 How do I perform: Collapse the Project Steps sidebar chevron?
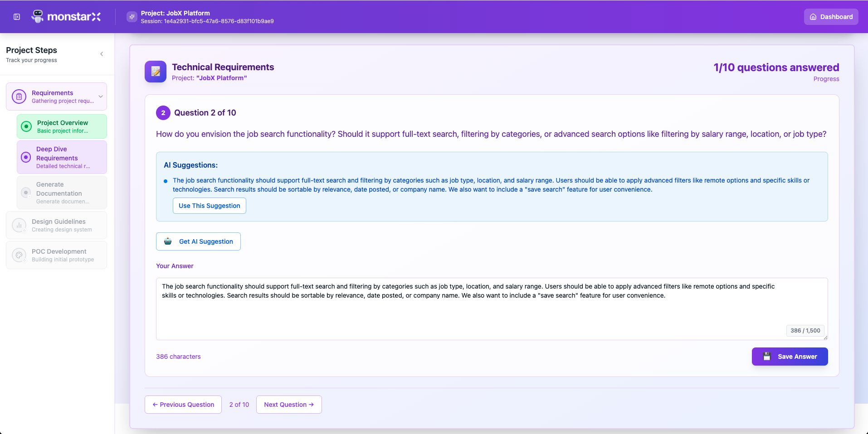click(x=102, y=54)
